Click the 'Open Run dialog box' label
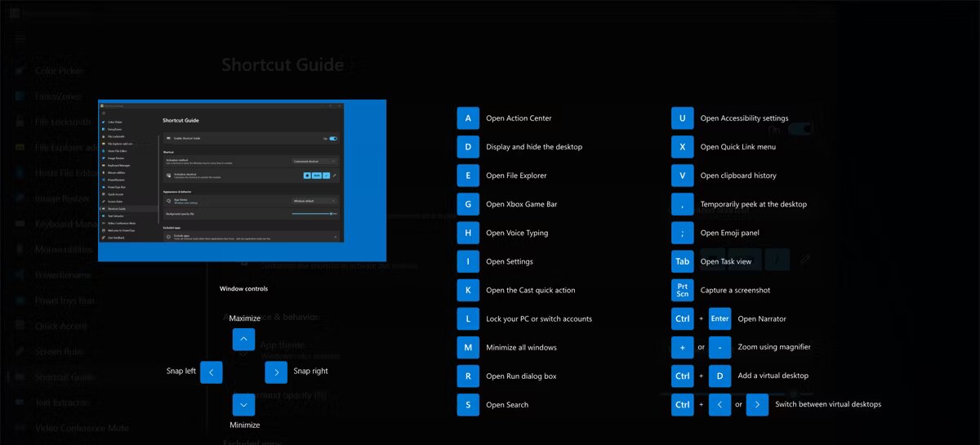 pos(521,376)
